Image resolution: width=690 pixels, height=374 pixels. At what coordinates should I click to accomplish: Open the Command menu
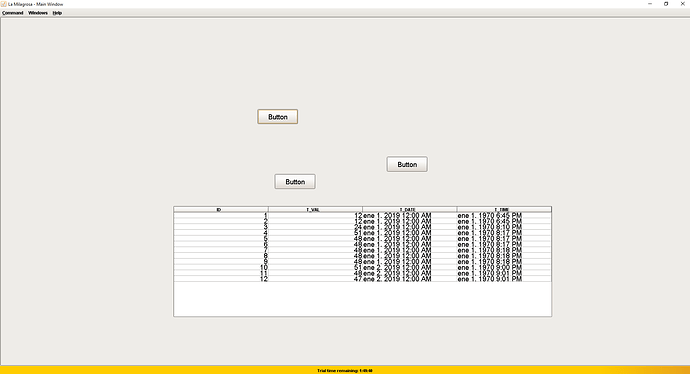[12, 13]
